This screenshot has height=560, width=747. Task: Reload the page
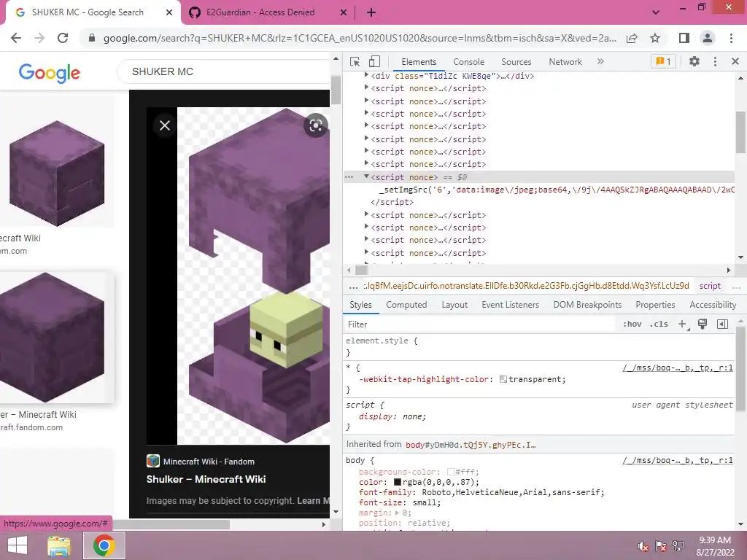pyautogui.click(x=63, y=38)
